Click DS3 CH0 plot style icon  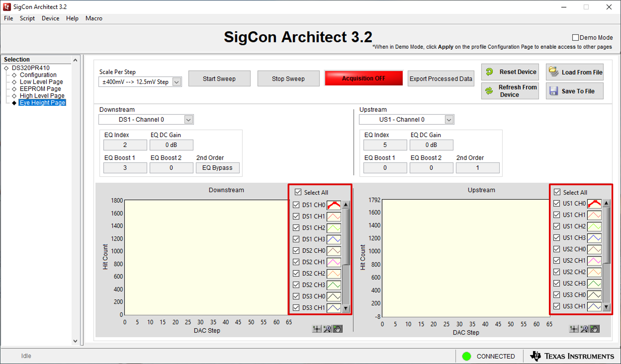pyautogui.click(x=334, y=296)
